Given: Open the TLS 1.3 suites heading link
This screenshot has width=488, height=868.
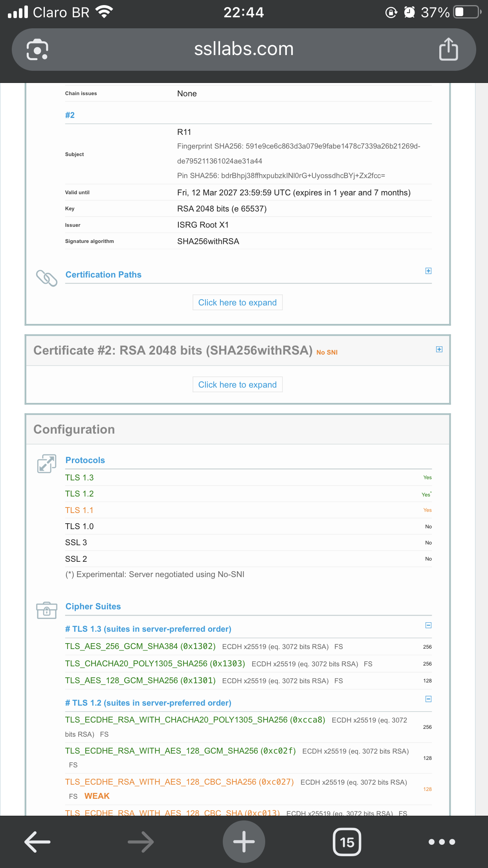Looking at the screenshot, I should [148, 629].
